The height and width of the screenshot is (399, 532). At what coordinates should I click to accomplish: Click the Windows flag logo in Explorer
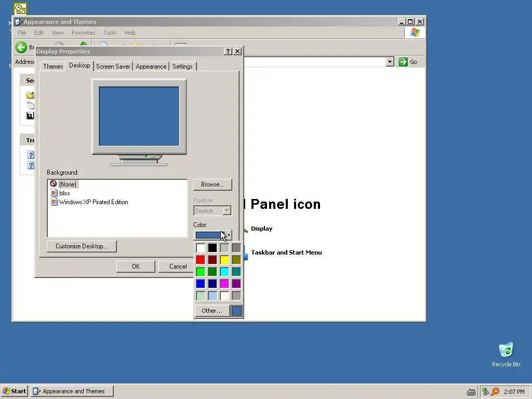pyautogui.click(x=415, y=33)
